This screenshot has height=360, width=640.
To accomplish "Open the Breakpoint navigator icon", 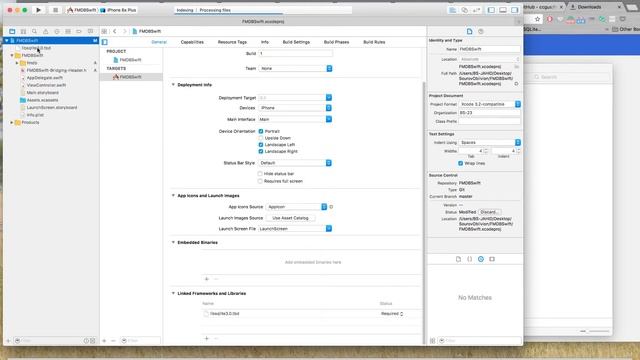I will pos(79,31).
